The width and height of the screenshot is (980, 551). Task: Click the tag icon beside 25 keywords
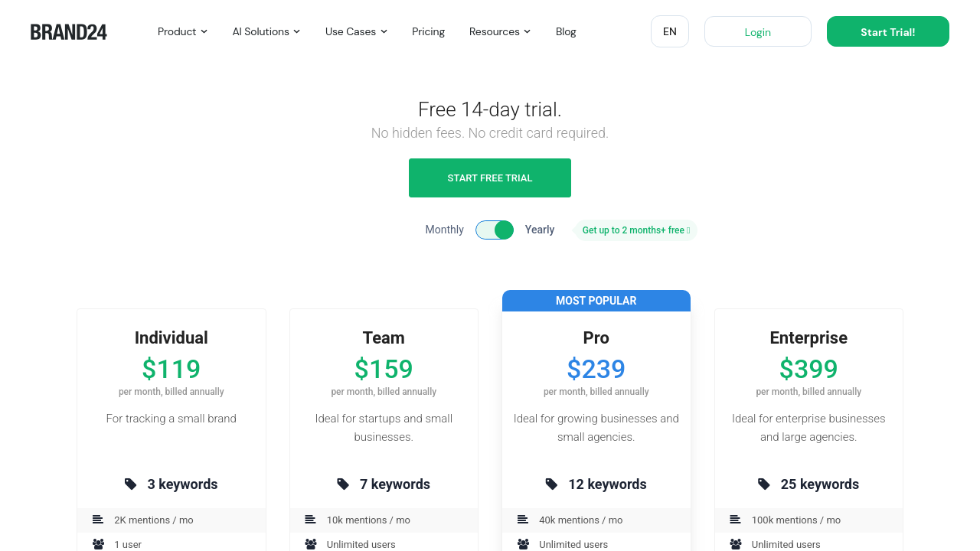point(764,484)
